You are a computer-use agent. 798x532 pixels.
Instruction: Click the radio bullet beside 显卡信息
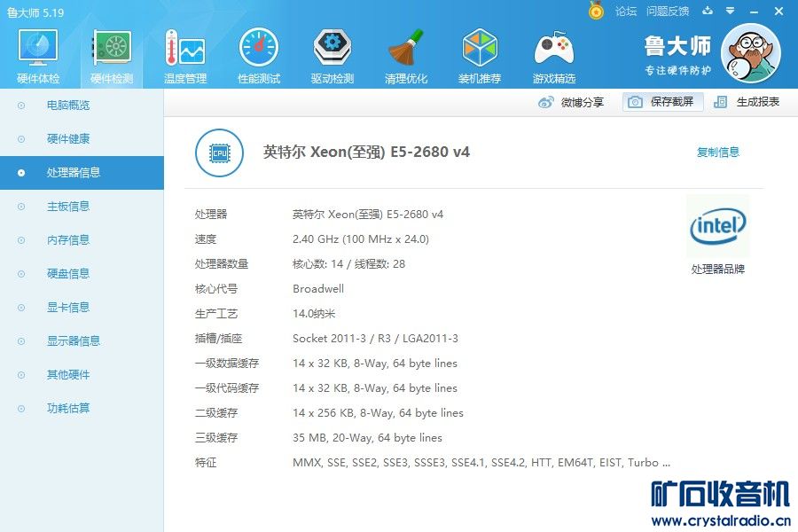(21, 307)
